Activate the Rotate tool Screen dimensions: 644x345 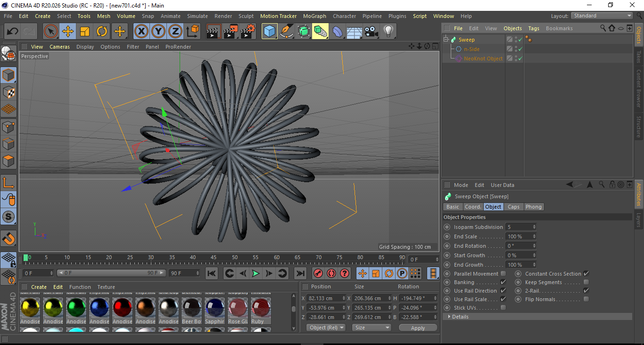click(102, 32)
